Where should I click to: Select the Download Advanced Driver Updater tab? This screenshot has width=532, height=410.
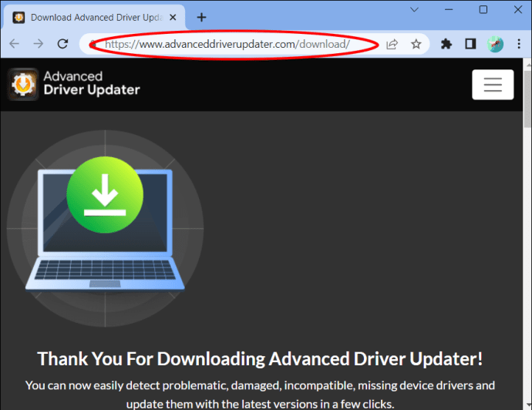95,17
